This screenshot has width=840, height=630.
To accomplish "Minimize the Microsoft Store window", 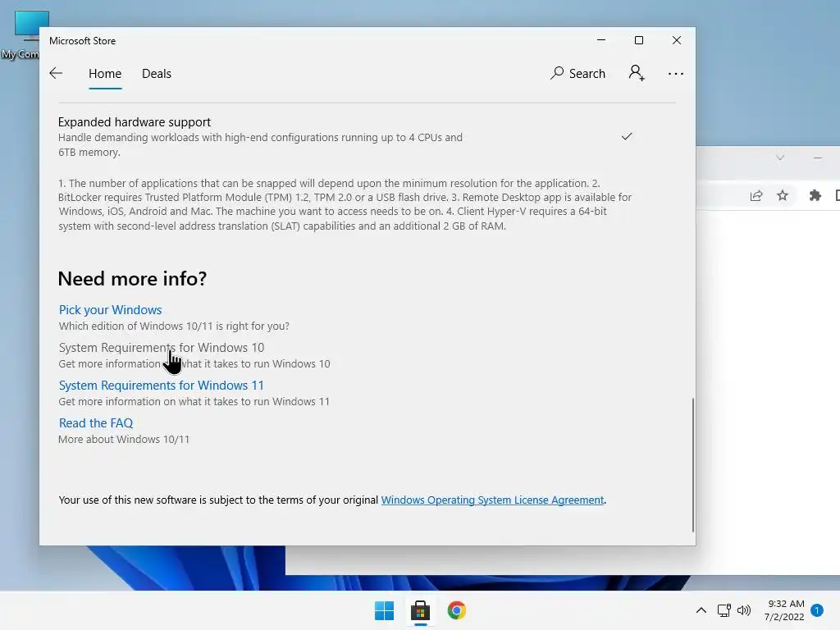I will [601, 40].
